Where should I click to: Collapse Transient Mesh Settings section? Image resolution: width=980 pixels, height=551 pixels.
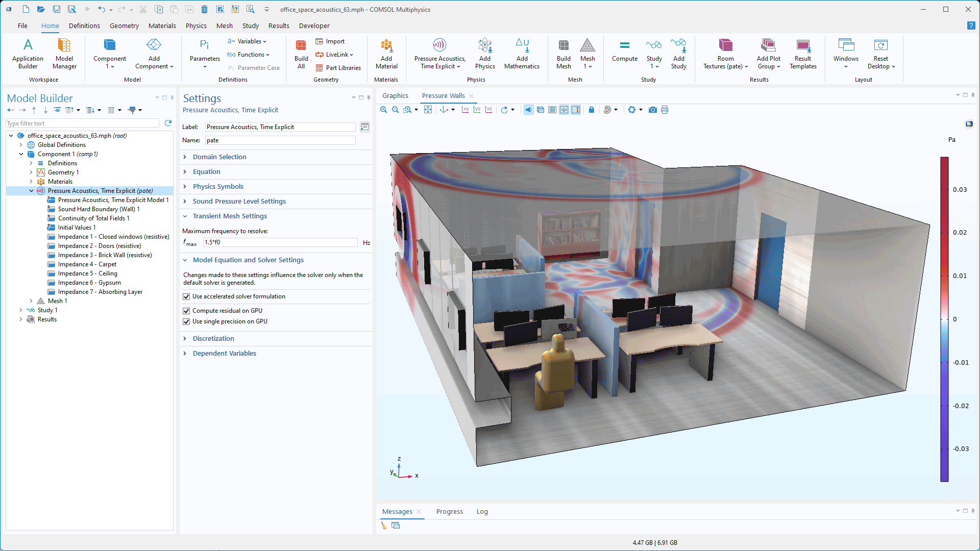click(230, 216)
